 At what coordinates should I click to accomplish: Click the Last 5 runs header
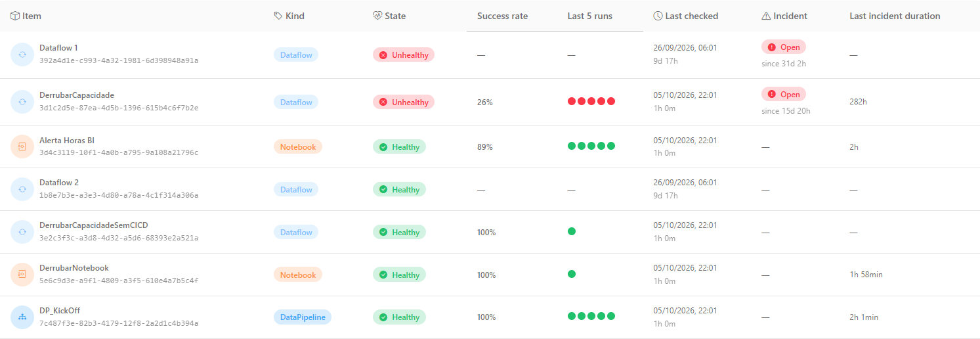(x=590, y=16)
